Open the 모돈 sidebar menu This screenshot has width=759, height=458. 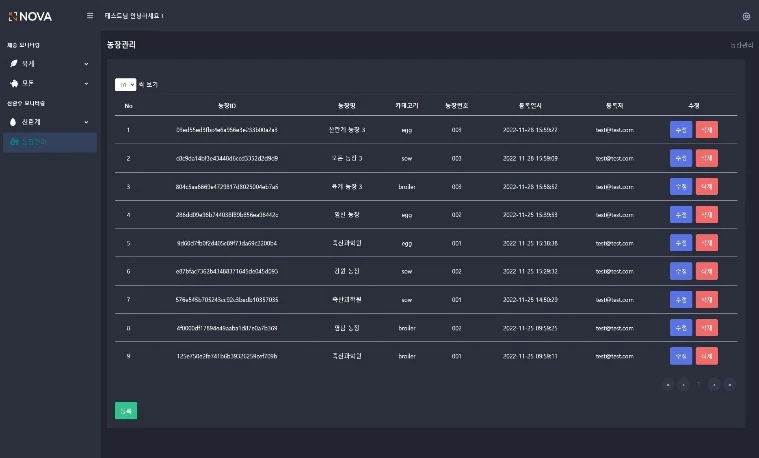click(50, 83)
